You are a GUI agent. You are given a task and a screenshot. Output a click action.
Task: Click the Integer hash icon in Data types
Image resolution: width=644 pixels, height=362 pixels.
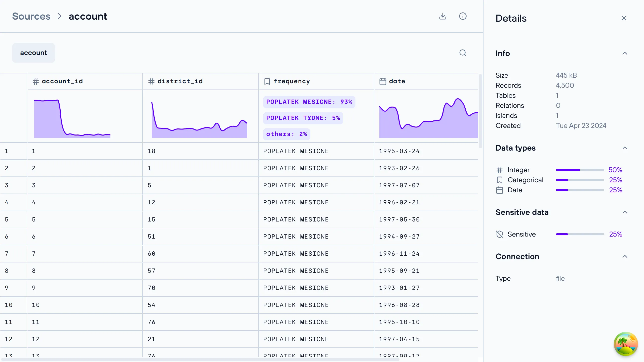click(x=500, y=170)
